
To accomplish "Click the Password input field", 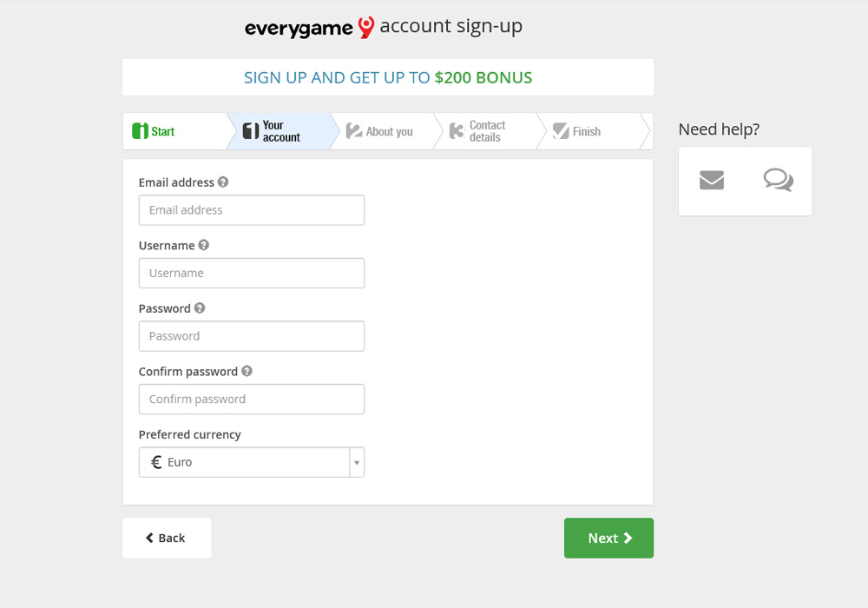I will pos(251,336).
